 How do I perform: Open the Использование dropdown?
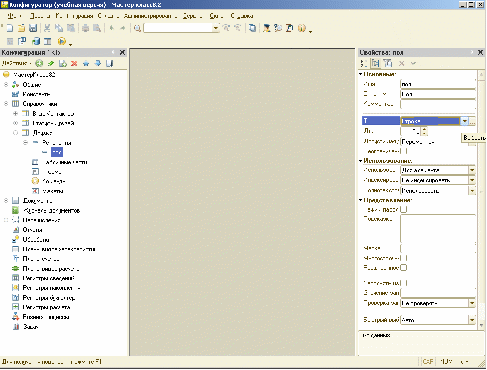click(x=472, y=170)
